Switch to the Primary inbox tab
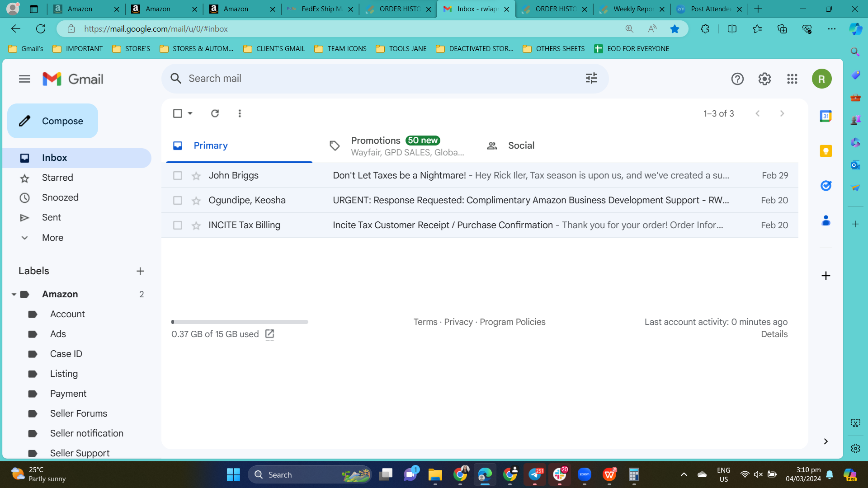 tap(239, 145)
